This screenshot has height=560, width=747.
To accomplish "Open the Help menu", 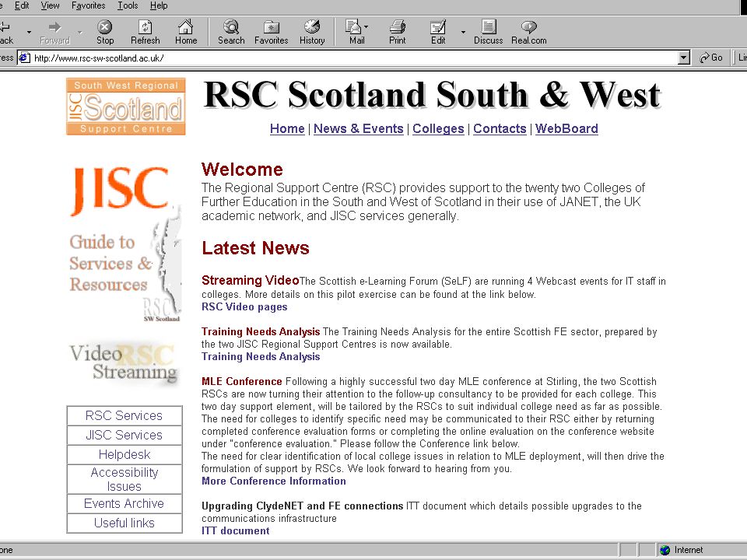I will pos(159,5).
